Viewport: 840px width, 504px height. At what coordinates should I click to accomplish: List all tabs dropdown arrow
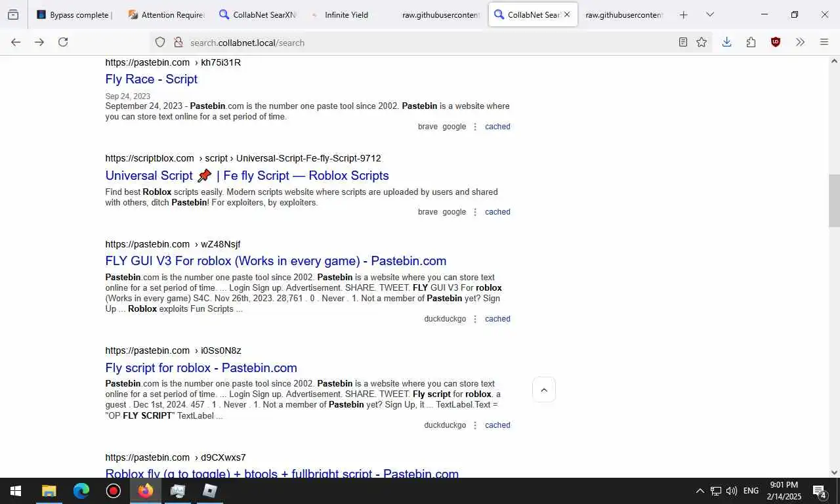(710, 14)
